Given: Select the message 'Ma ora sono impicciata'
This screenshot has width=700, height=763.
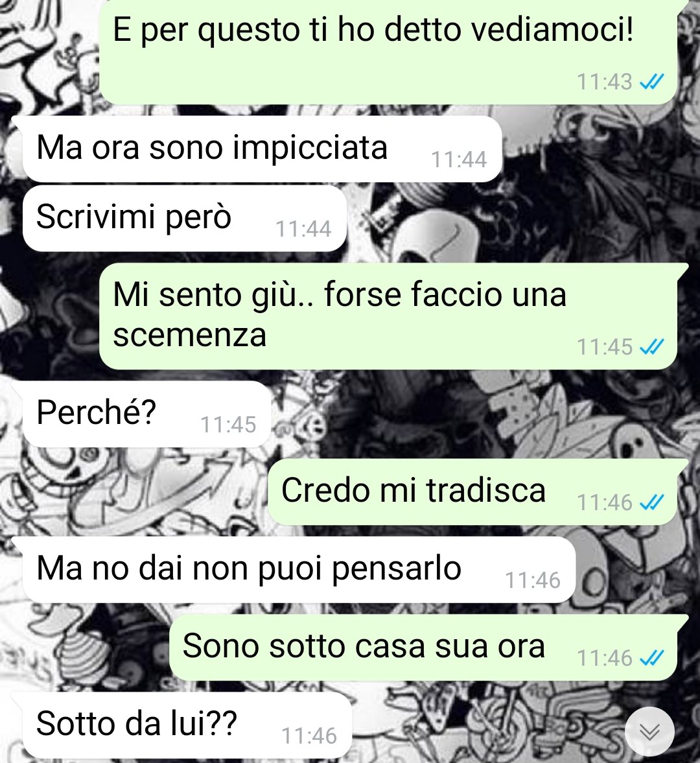Looking at the screenshot, I should (x=262, y=149).
